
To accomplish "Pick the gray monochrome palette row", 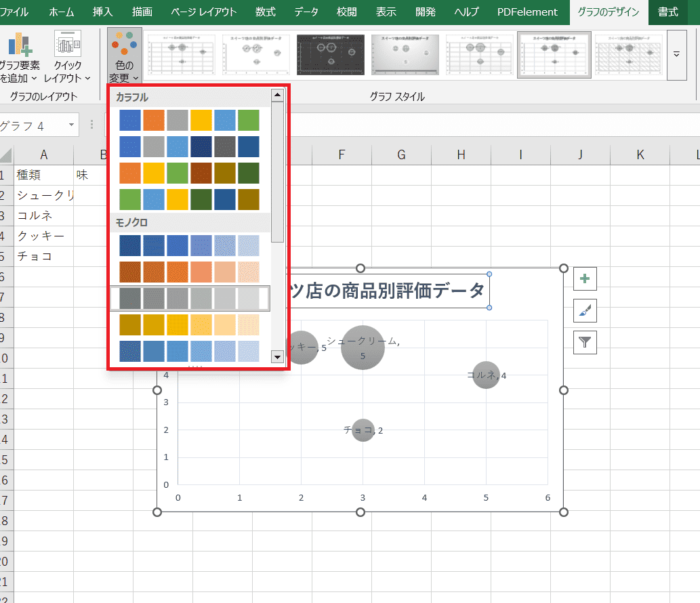I will pos(189,298).
